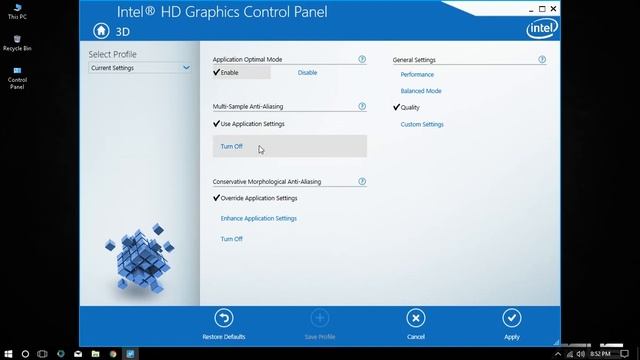Show hidden system tray icons

coord(558,354)
